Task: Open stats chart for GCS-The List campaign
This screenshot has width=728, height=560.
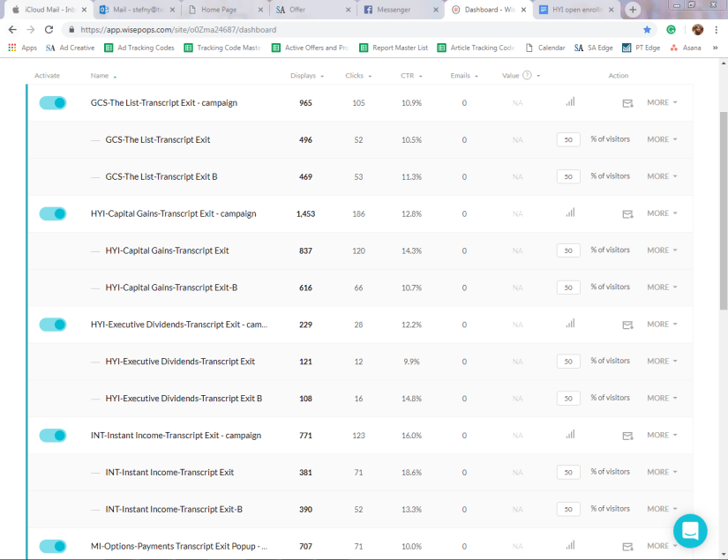Action: pos(570,102)
